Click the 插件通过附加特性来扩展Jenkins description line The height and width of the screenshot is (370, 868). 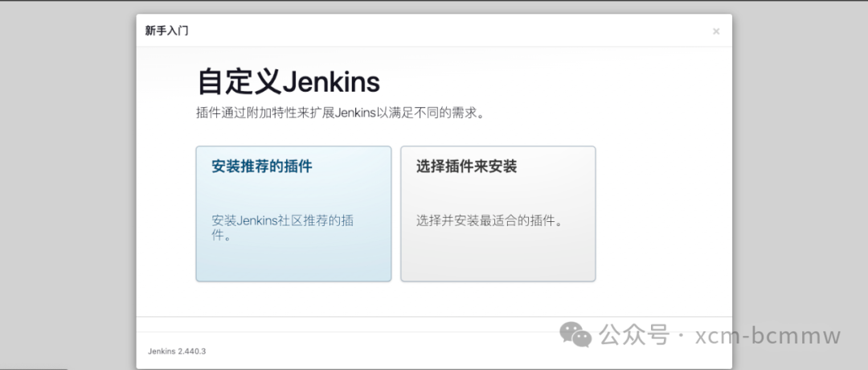pos(341,113)
